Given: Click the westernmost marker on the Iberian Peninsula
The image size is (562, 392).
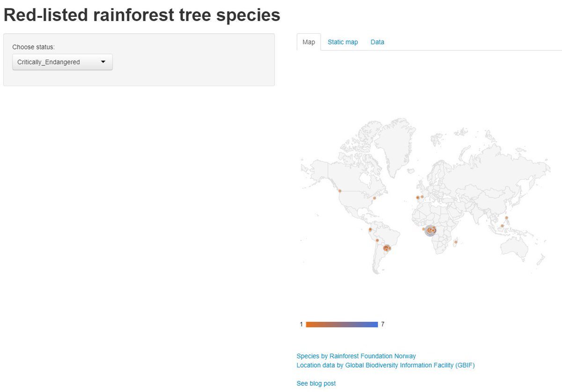Looking at the screenshot, I should click(x=417, y=197).
